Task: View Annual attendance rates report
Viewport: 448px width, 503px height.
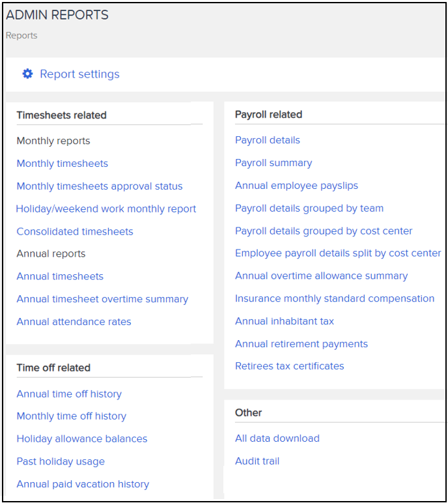Action: pyautogui.click(x=74, y=322)
